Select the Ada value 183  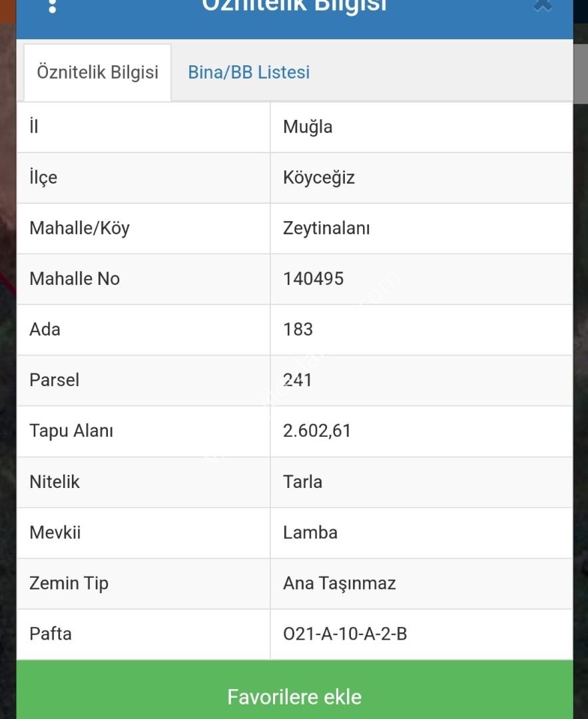[x=298, y=330]
